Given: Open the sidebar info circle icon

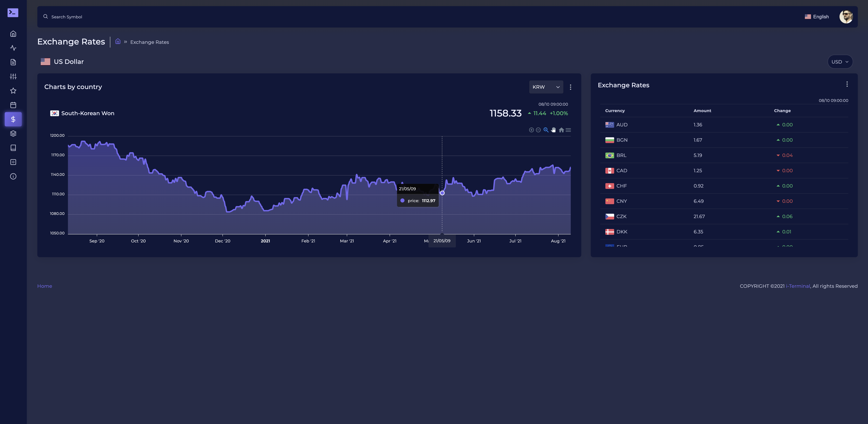Looking at the screenshot, I should point(13,176).
